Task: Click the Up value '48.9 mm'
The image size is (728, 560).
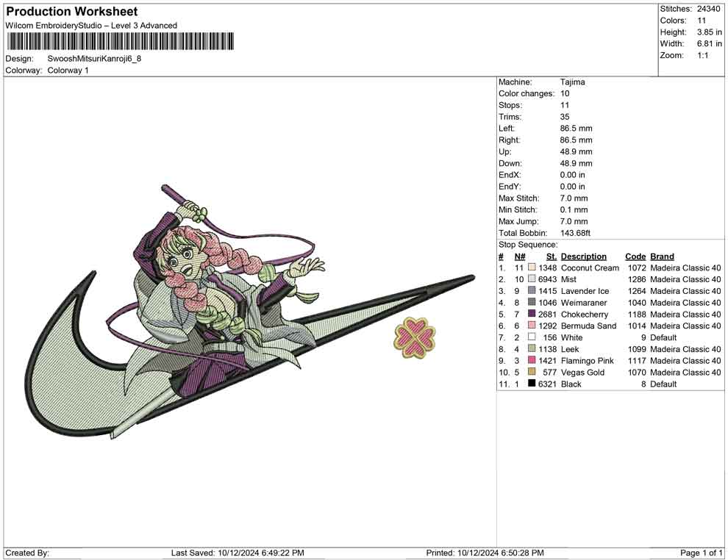Action: click(x=577, y=151)
